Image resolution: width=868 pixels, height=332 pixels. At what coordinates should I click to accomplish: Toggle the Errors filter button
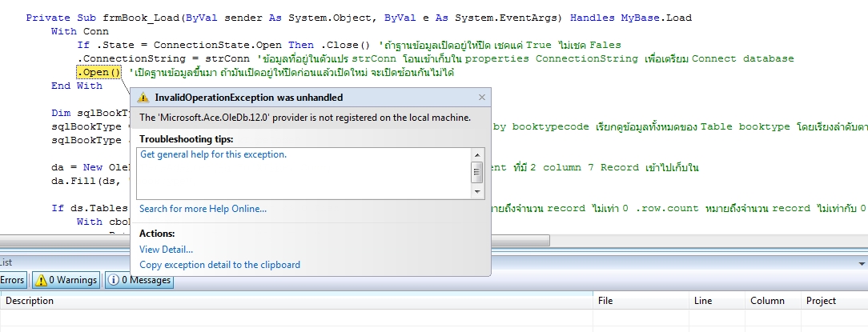pyautogui.click(x=12, y=280)
